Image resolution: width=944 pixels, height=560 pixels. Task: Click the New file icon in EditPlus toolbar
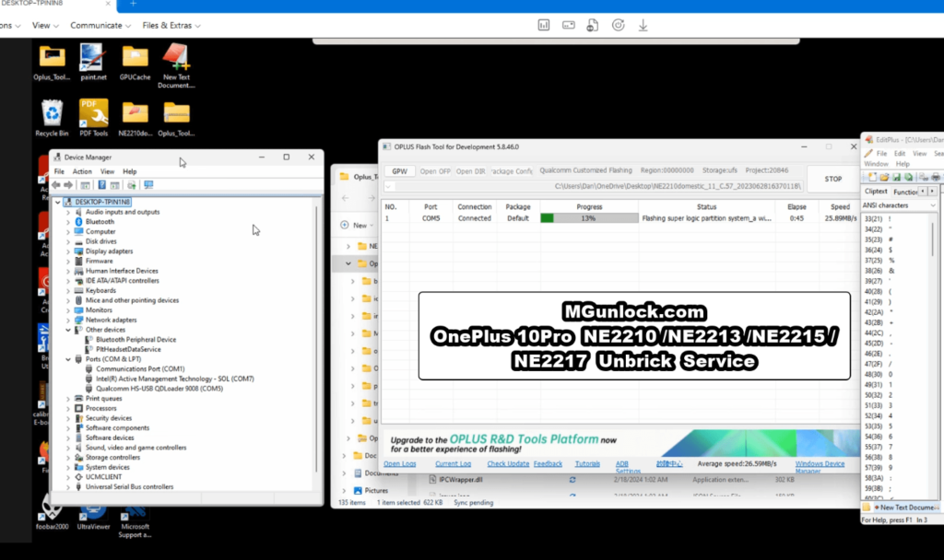[872, 178]
